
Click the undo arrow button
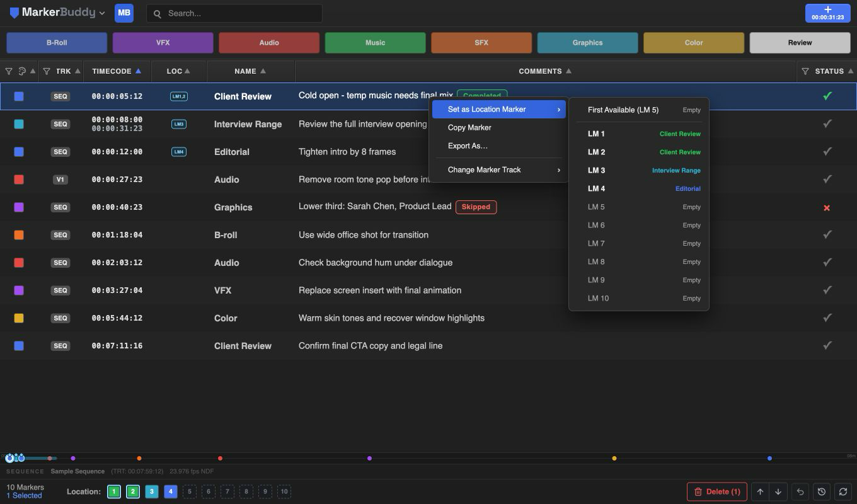pos(800,492)
